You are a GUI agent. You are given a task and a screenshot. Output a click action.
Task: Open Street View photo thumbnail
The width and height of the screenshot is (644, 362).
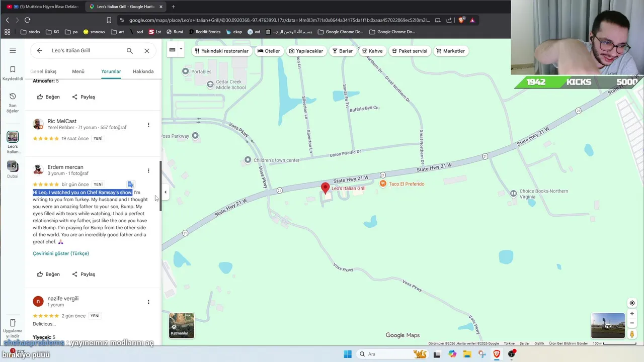coord(608,325)
